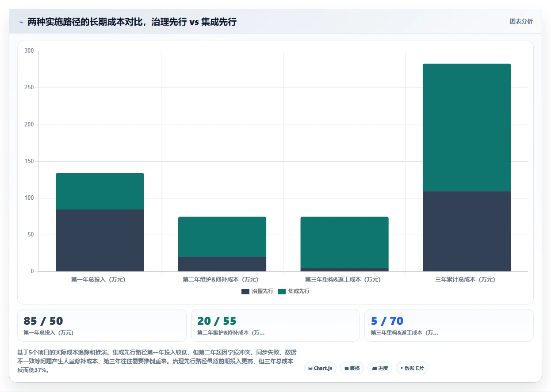Image resolution: width=551 pixels, height=392 pixels.
Task: Click the 85 / 50 first-year investment card
Action: 102,325
